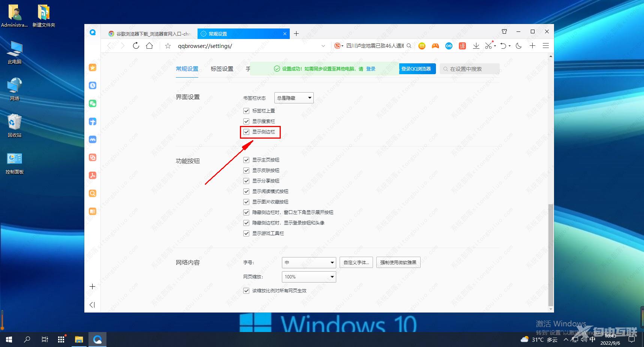Toggle the 显示阅读模式按钮 checkbox
Viewport: 644px width, 347px height.
pos(246,191)
